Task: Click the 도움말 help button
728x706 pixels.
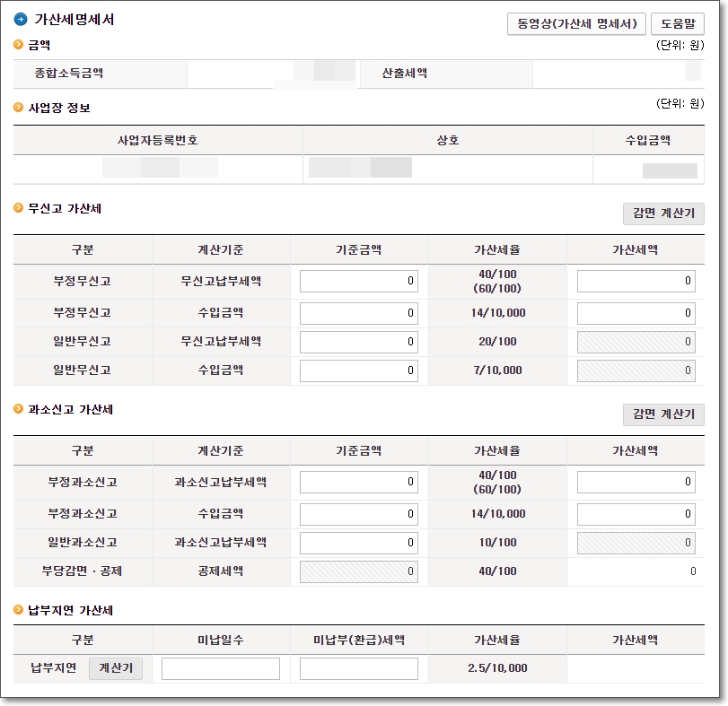Action: point(678,23)
